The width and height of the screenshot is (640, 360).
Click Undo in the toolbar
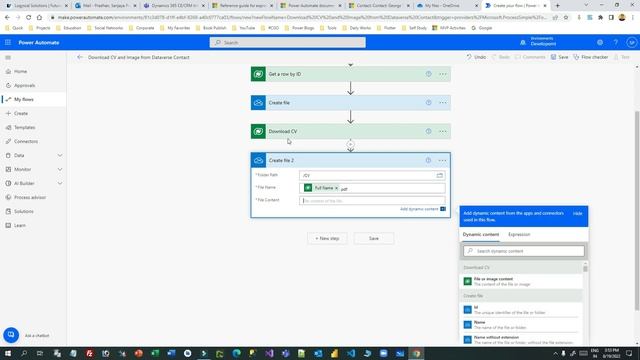click(476, 57)
